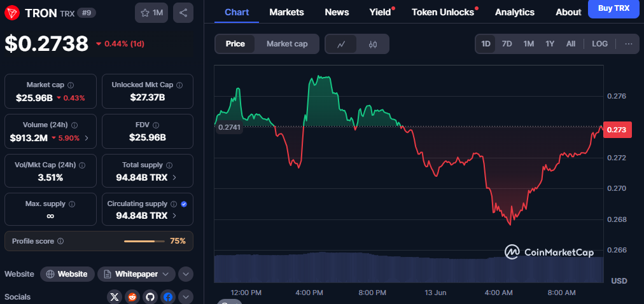The image size is (644, 304).
Task: Click the $25.96B market cap value
Action: tap(34, 98)
